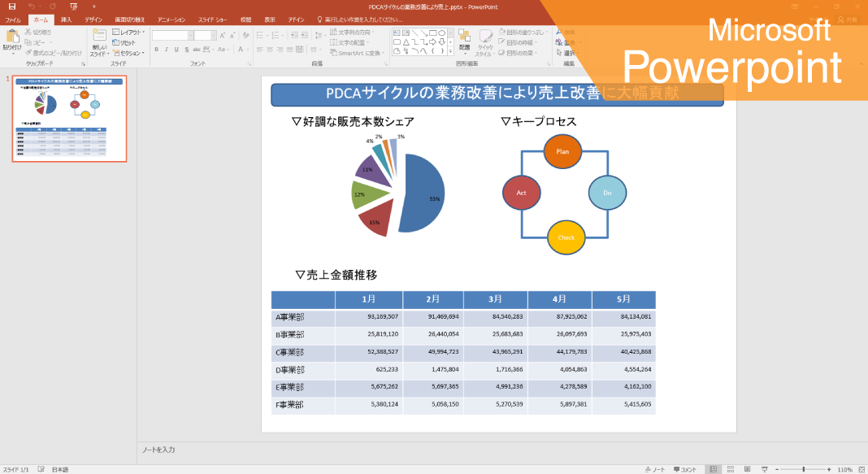Open the Layout (レイアウト) dropdown

click(128, 33)
